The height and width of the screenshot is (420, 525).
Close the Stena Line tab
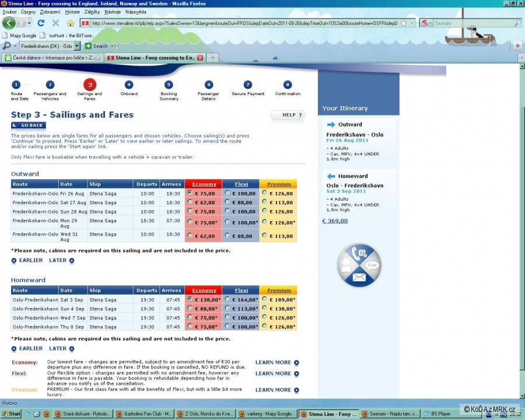pos(200,58)
